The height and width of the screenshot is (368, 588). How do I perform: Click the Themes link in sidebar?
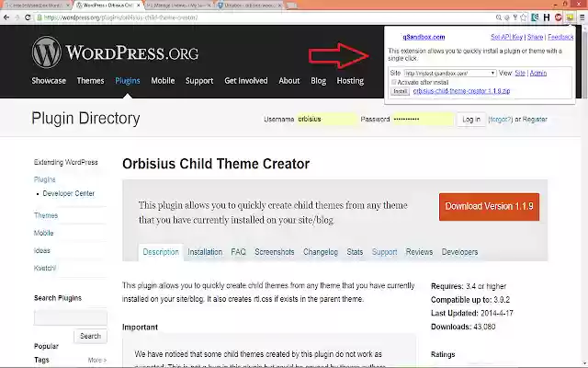(46, 215)
